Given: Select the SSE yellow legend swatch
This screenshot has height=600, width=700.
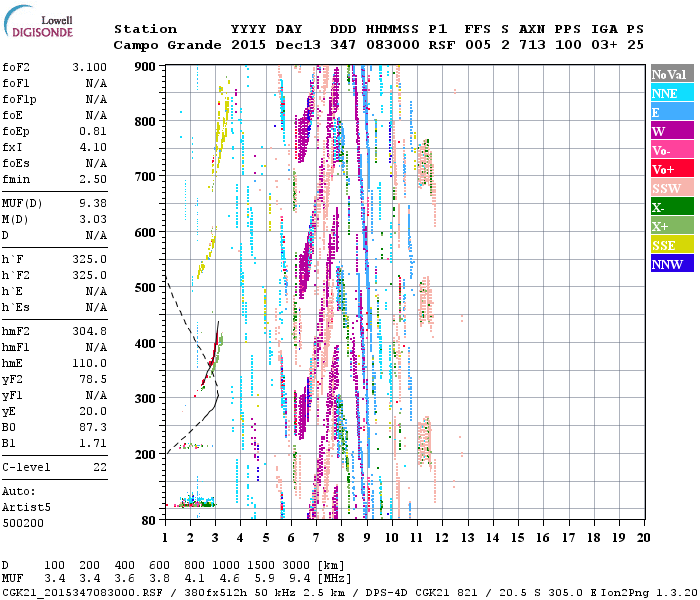Looking at the screenshot, I should 672,245.
